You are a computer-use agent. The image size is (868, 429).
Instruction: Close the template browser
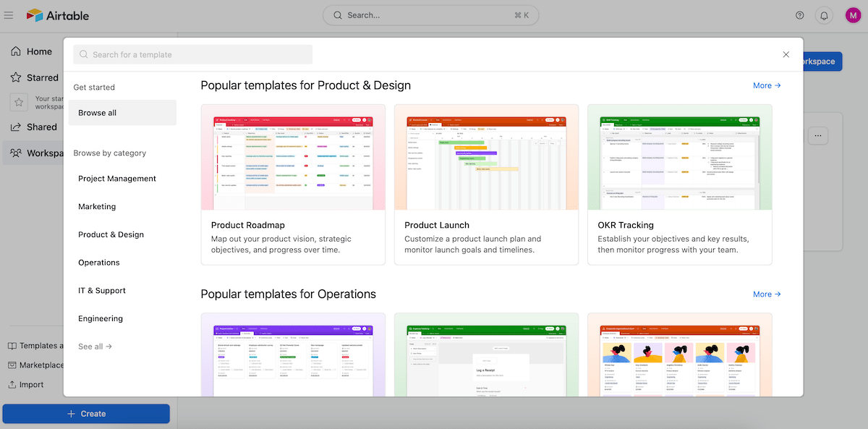(786, 54)
